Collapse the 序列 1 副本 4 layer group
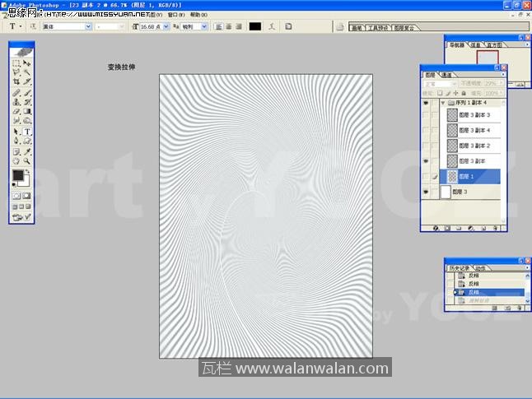Viewport: 532px width, 399px height. point(442,104)
